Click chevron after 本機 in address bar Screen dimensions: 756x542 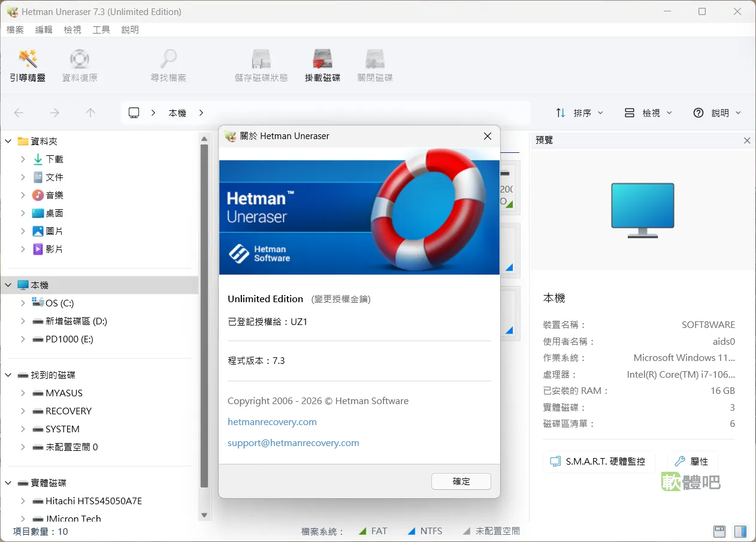201,113
